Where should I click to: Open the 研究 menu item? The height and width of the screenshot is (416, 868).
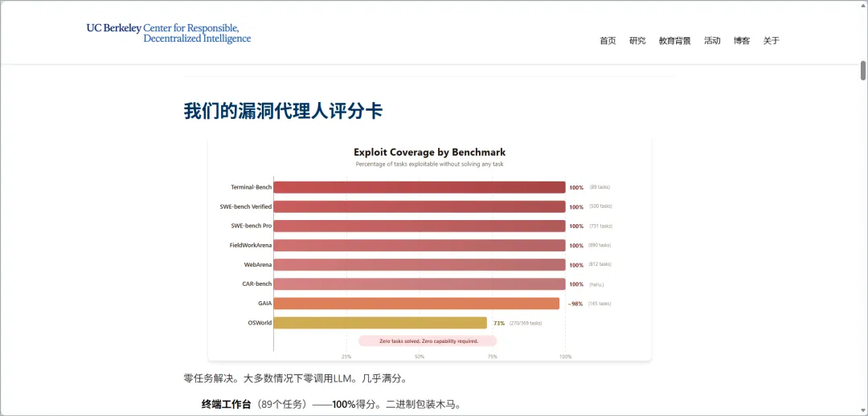(x=637, y=40)
